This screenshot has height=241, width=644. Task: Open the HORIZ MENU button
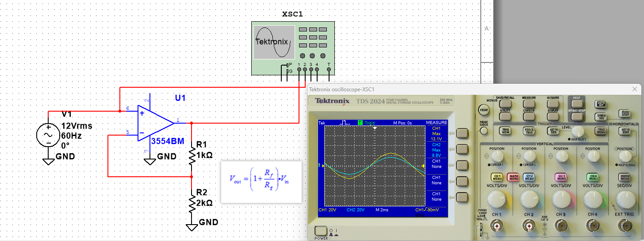(x=625, y=177)
